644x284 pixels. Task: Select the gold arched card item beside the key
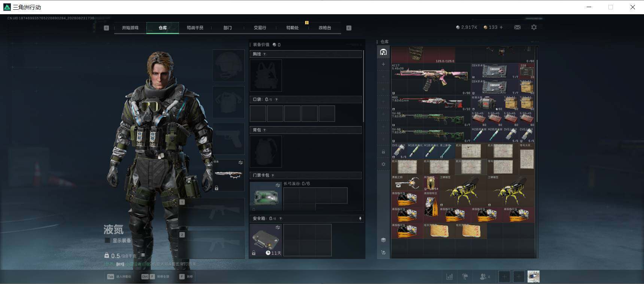[x=431, y=183]
